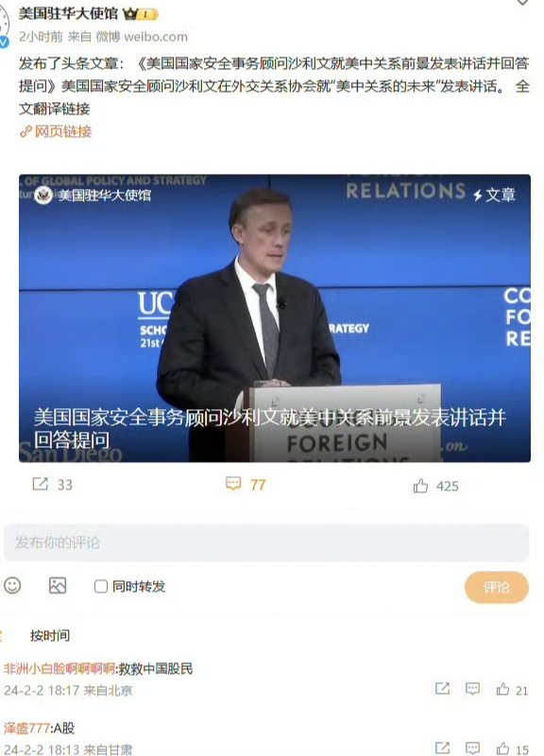Enable the 同时转发 checkbox

[101, 586]
